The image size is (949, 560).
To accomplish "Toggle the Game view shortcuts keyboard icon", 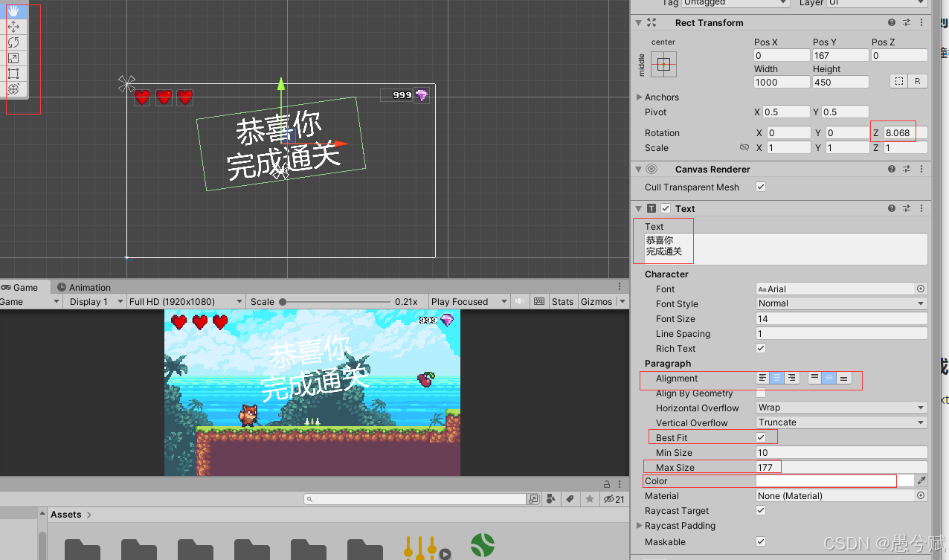I will [539, 301].
